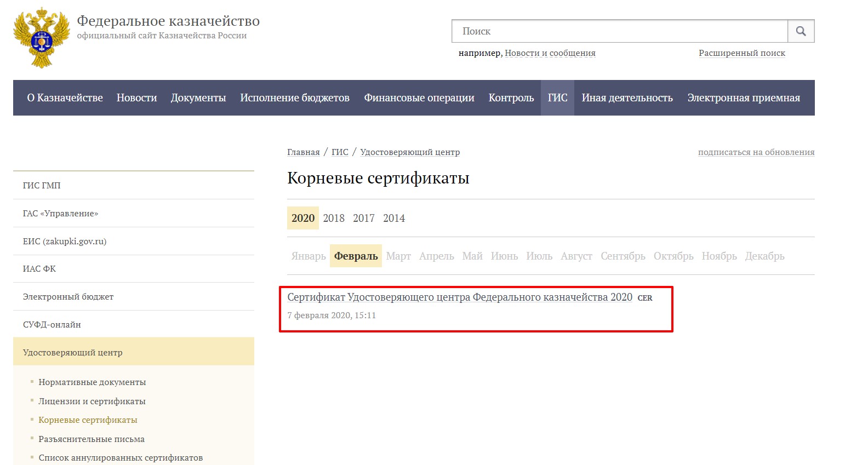Click the Корневые сертификаты page heading

click(378, 178)
